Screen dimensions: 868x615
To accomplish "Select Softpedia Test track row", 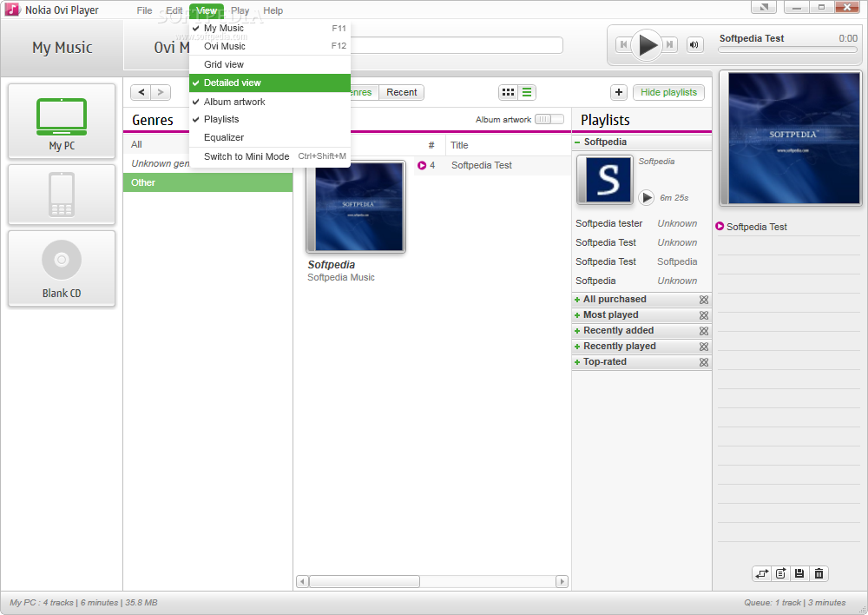I will point(493,165).
